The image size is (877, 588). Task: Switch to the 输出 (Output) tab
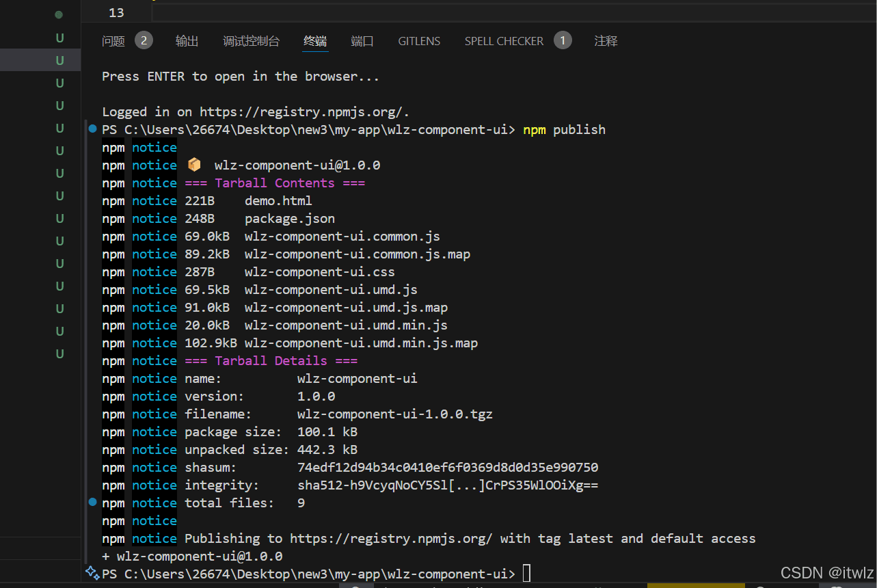coord(187,41)
